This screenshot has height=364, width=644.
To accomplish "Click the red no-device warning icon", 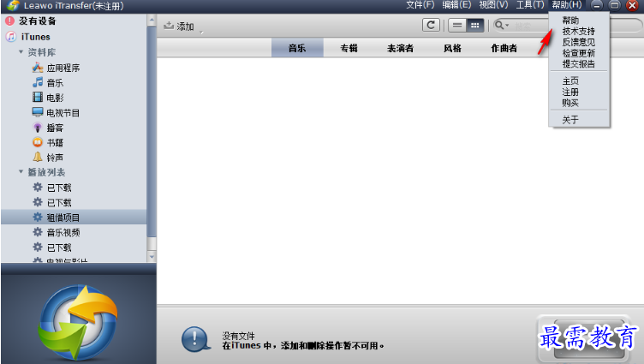I will point(10,21).
